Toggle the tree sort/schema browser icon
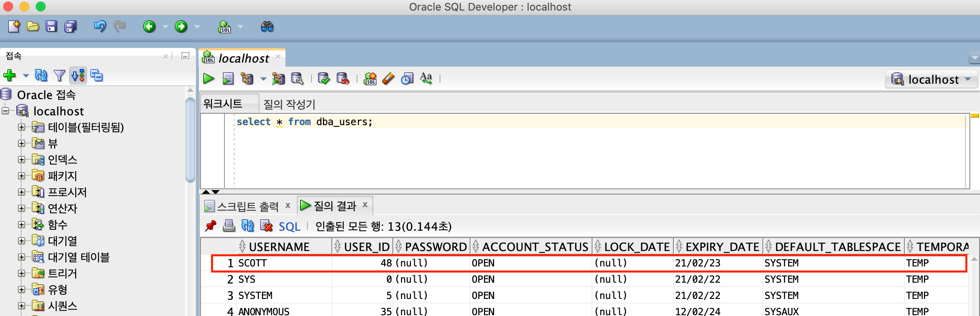The width and height of the screenshot is (980, 316). point(78,76)
